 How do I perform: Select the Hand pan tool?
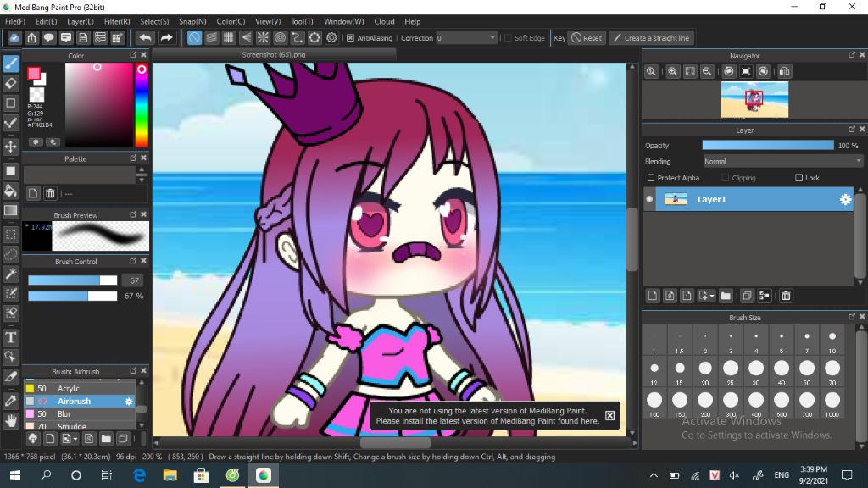11,421
